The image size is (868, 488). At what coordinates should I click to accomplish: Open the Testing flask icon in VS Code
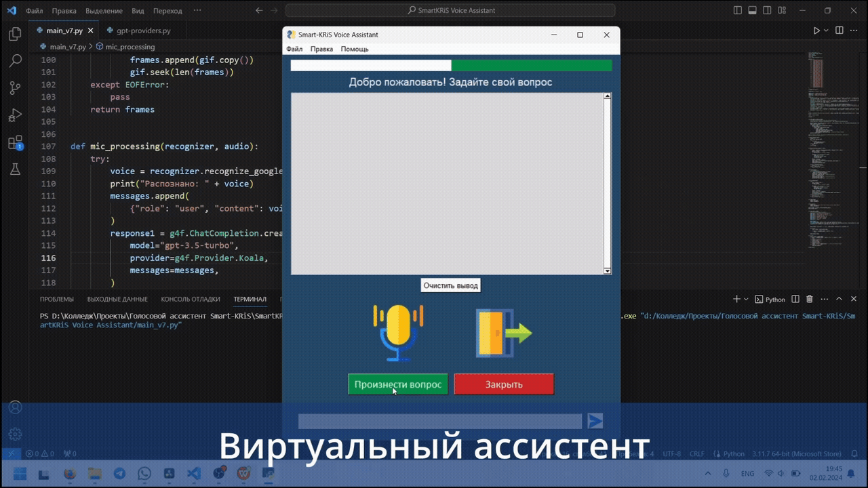15,169
